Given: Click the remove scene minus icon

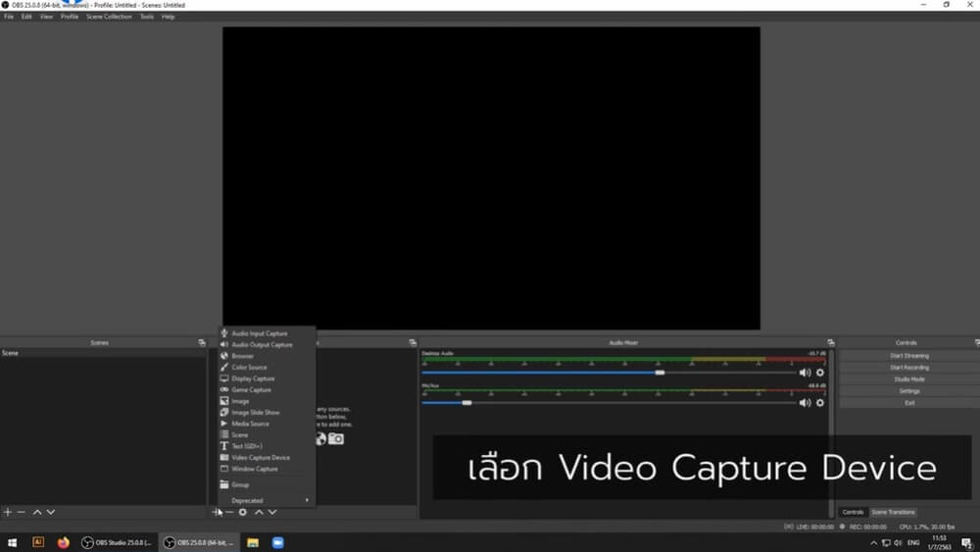Looking at the screenshot, I should (x=22, y=512).
